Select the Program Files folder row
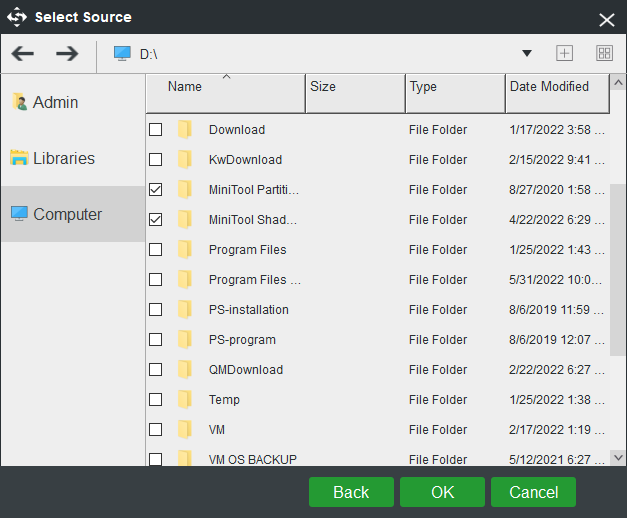Viewport: 627px width, 518px height. click(247, 250)
